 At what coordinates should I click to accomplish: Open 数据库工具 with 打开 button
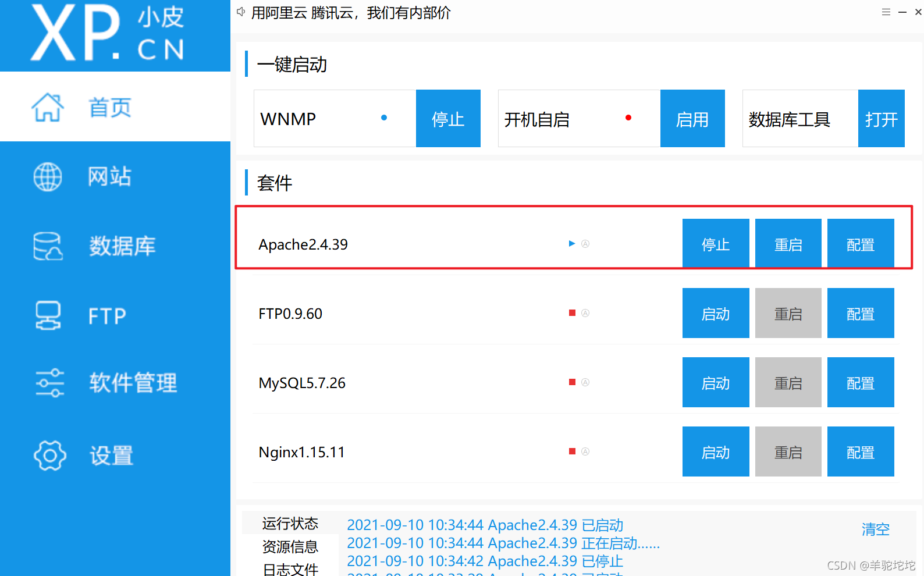coord(882,118)
